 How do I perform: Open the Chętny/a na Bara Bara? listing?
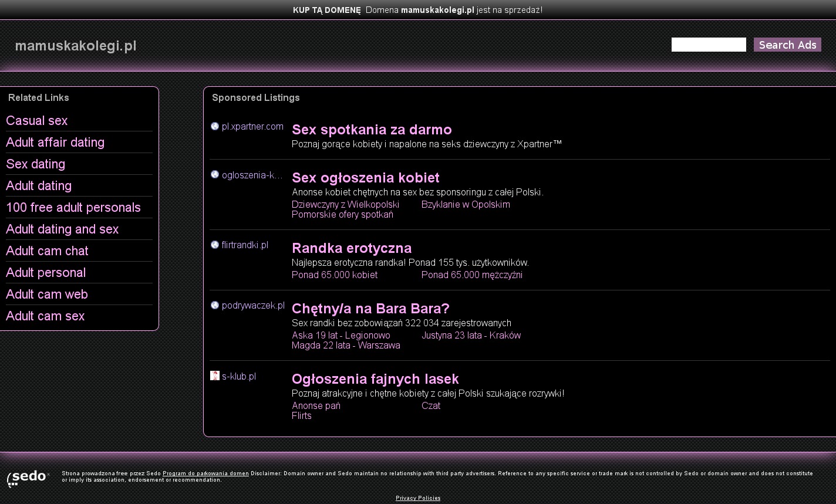[x=370, y=309]
